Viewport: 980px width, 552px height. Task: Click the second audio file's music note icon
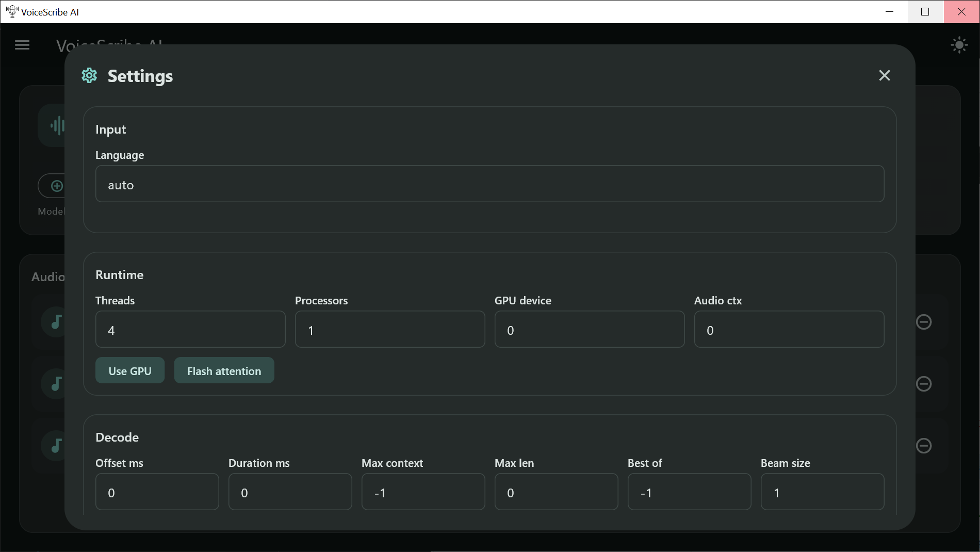click(56, 384)
